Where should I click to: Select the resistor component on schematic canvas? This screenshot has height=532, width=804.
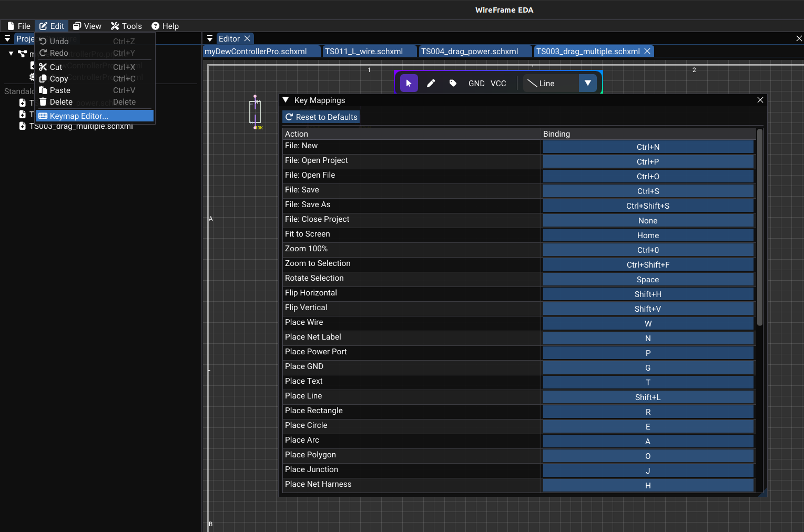tap(255, 112)
